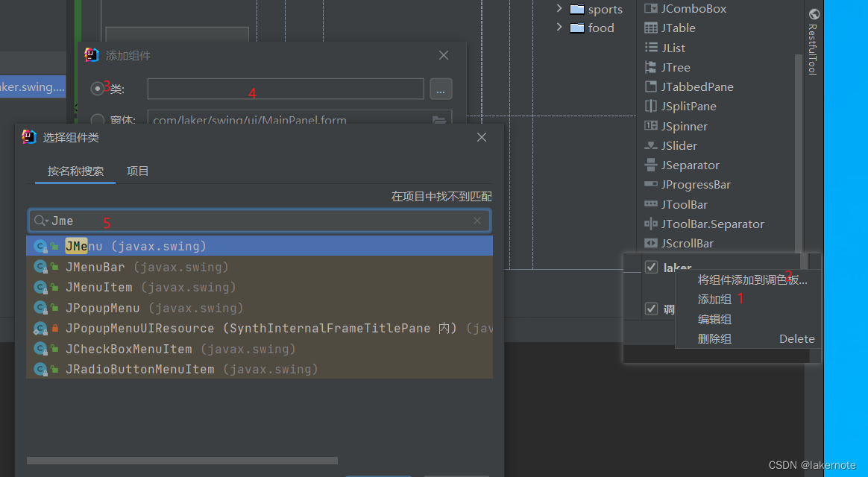The height and width of the screenshot is (477, 868).
Task: Click the class name input field
Action: click(286, 89)
